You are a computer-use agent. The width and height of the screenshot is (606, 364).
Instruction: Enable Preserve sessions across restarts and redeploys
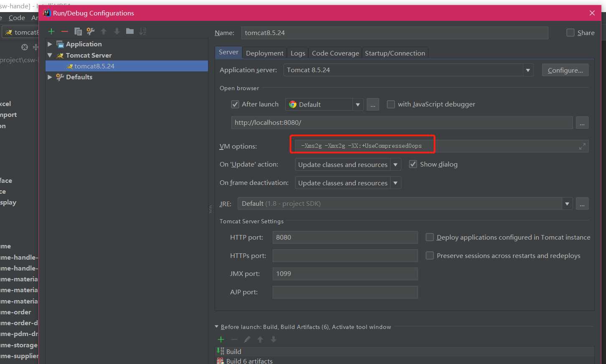coord(429,255)
